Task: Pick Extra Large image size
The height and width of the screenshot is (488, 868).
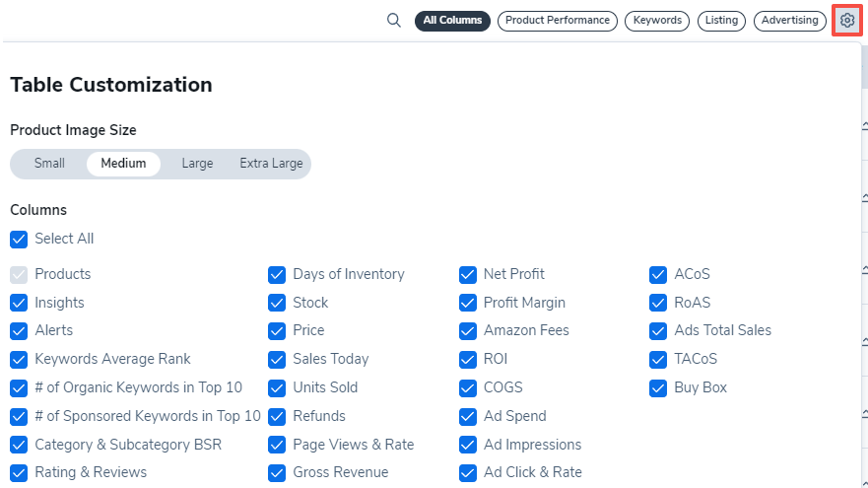Action: pos(271,164)
